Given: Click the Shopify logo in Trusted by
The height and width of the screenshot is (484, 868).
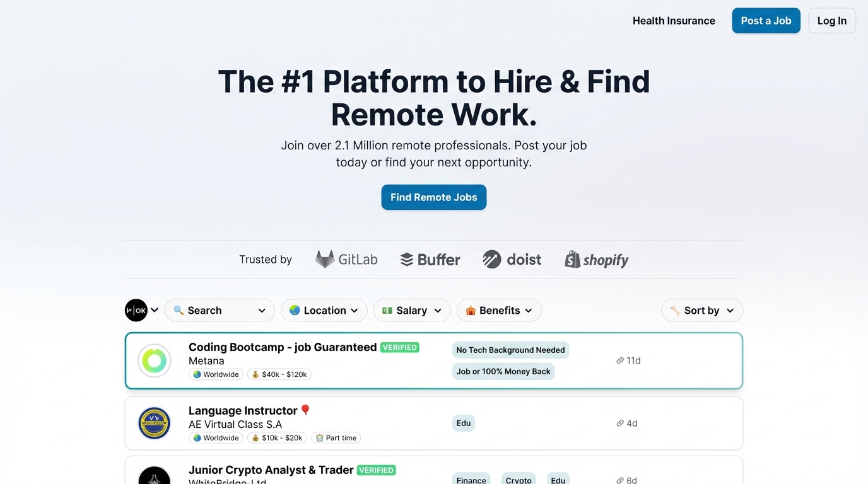Looking at the screenshot, I should click(x=597, y=260).
